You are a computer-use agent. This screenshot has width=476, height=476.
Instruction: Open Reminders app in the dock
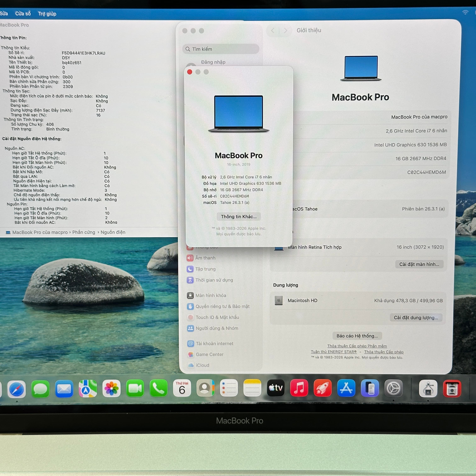click(229, 388)
